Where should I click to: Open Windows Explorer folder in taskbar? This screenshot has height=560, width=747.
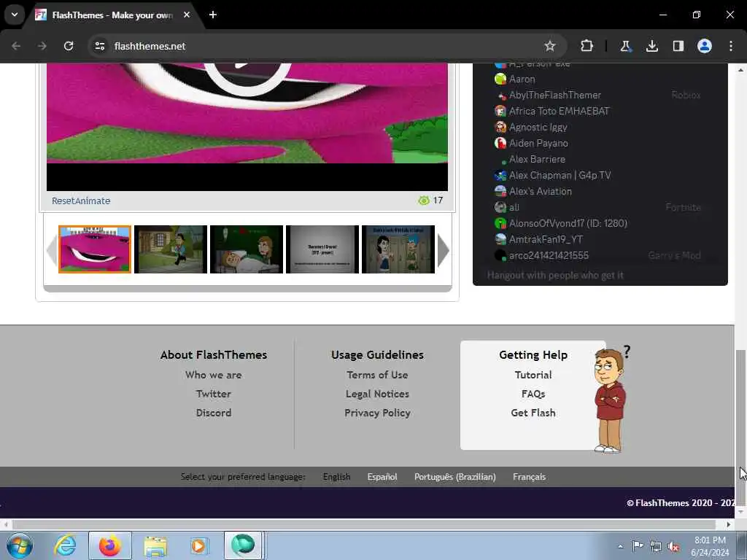(x=155, y=545)
